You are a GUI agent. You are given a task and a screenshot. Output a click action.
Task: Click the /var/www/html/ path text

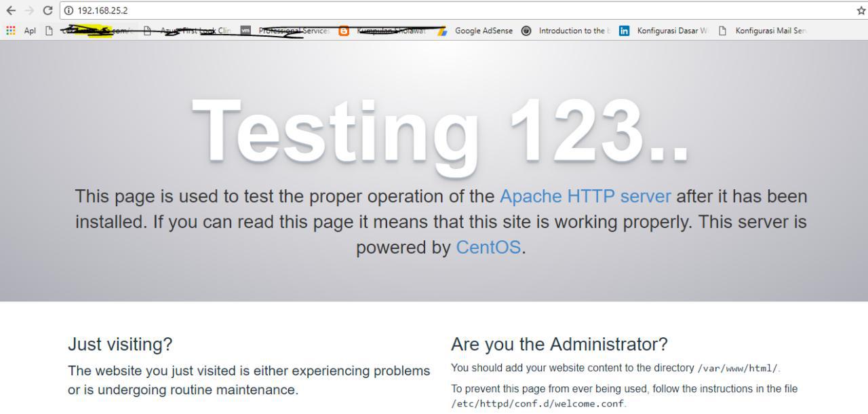(x=737, y=369)
